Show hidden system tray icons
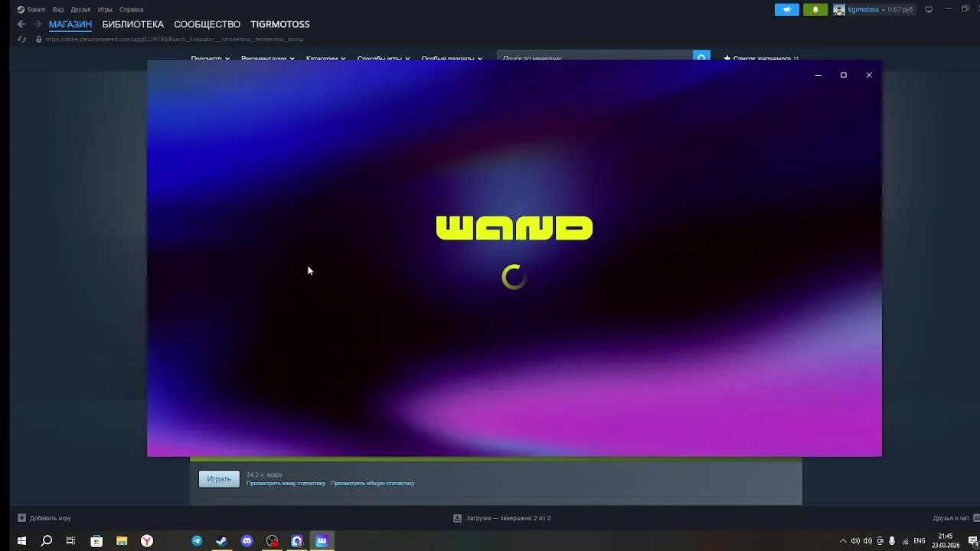This screenshot has height=551, width=980. 843,541
